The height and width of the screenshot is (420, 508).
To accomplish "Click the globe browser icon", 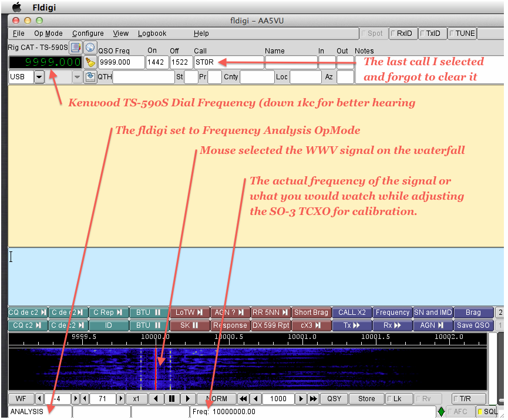I will point(90,48).
